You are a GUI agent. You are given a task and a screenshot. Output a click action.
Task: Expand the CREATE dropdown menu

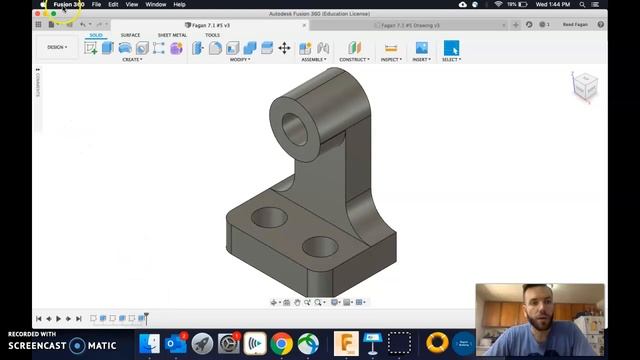(132, 60)
